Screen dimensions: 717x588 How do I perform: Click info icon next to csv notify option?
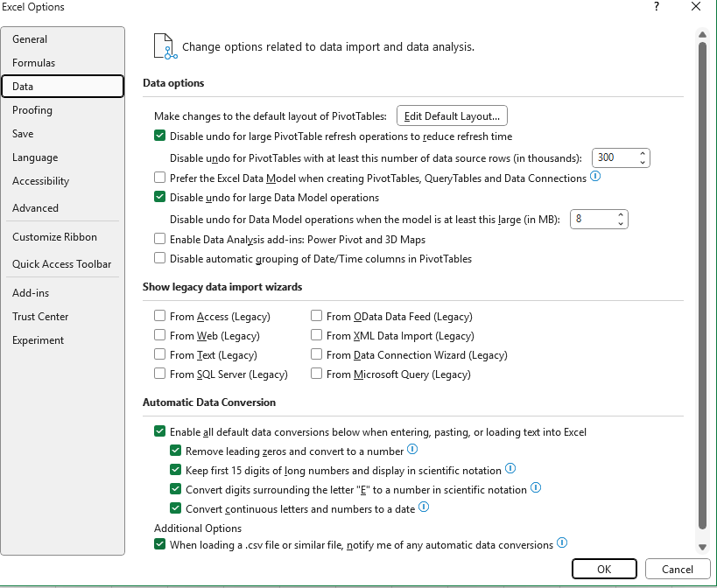click(x=562, y=542)
